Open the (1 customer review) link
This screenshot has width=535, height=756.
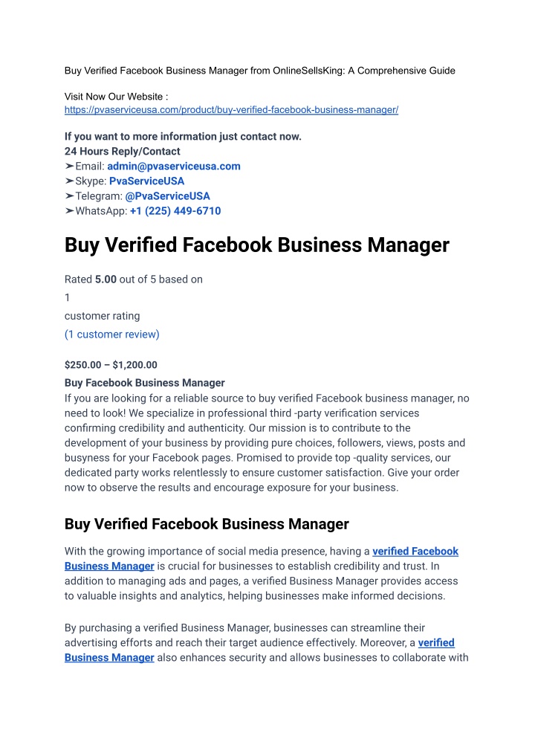click(111, 335)
